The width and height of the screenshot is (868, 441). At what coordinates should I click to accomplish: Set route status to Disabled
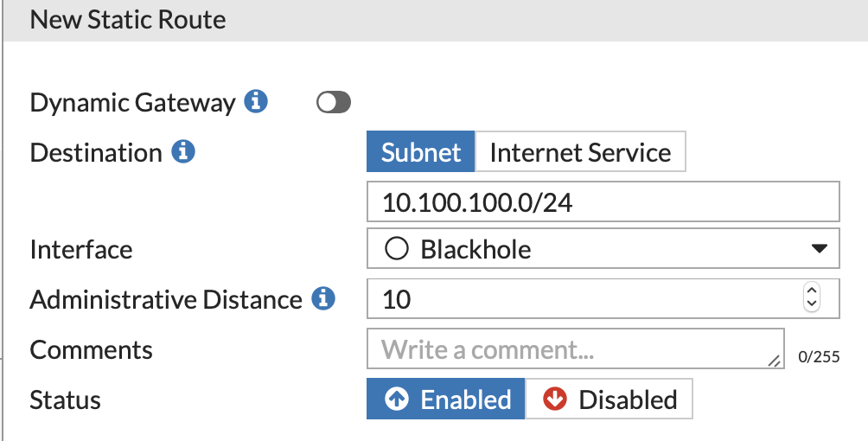point(610,399)
